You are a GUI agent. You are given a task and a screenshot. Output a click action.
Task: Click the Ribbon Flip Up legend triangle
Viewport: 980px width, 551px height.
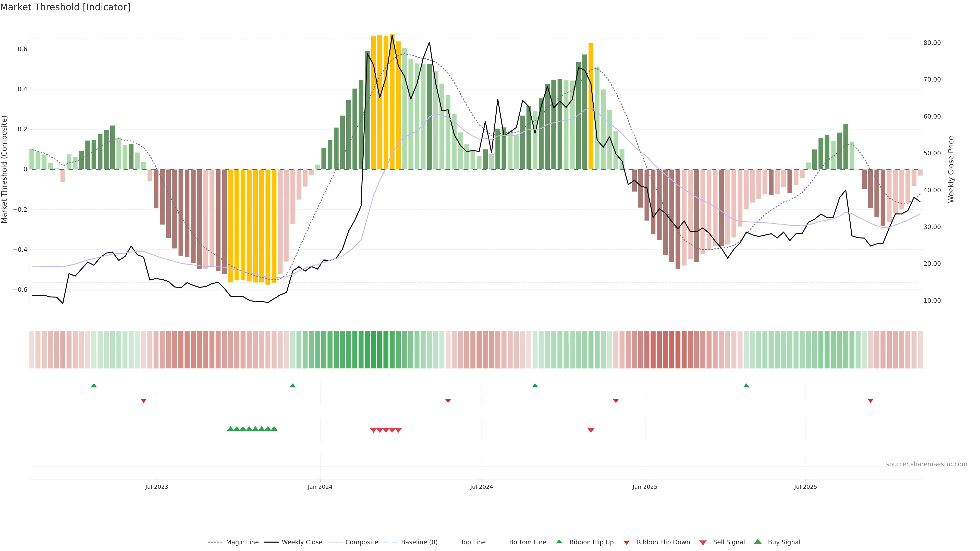click(559, 542)
